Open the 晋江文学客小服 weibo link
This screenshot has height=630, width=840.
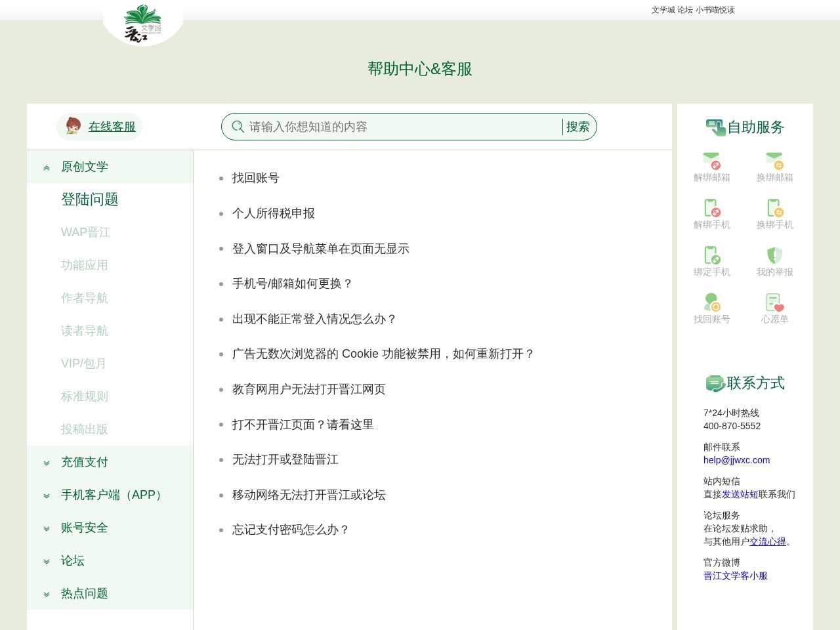736,576
